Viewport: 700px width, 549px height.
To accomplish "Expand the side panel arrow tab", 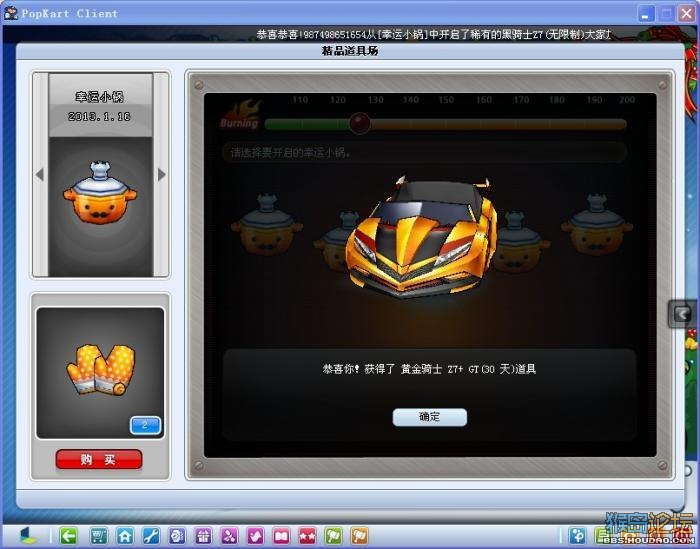I will 682,314.
